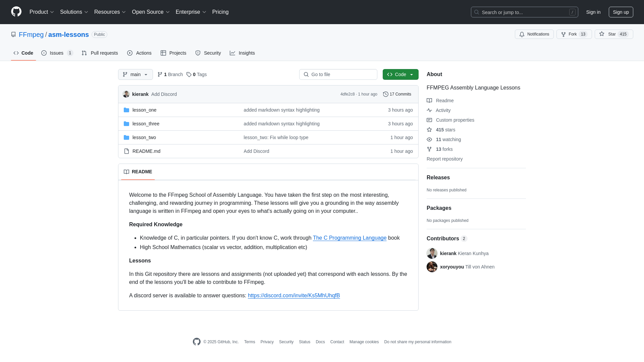644x362 pixels.
Task: Click the star icon beside 415 stars
Action: [429, 130]
